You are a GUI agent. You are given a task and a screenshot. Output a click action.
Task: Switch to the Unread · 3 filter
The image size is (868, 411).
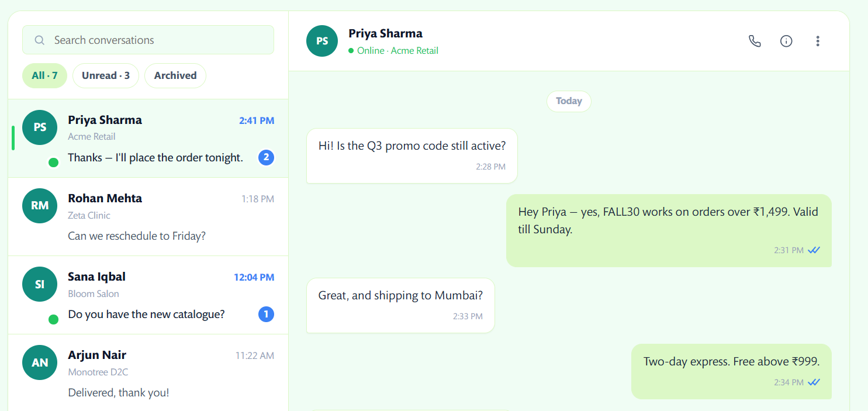click(106, 75)
